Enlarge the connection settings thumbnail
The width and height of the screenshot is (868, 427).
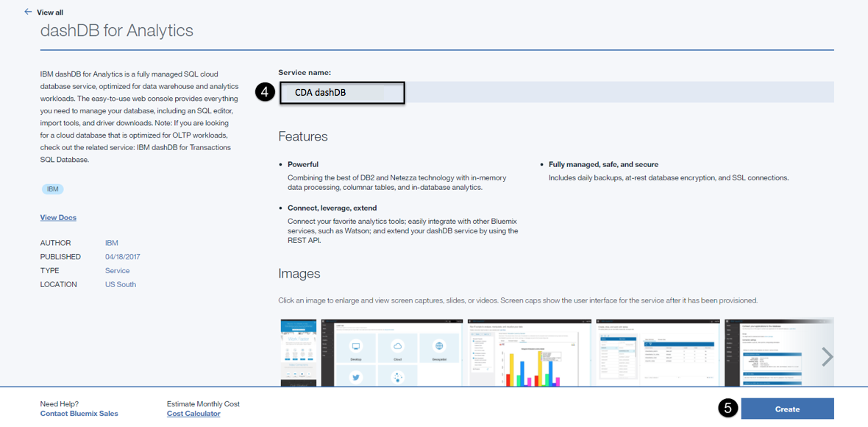coord(779,352)
